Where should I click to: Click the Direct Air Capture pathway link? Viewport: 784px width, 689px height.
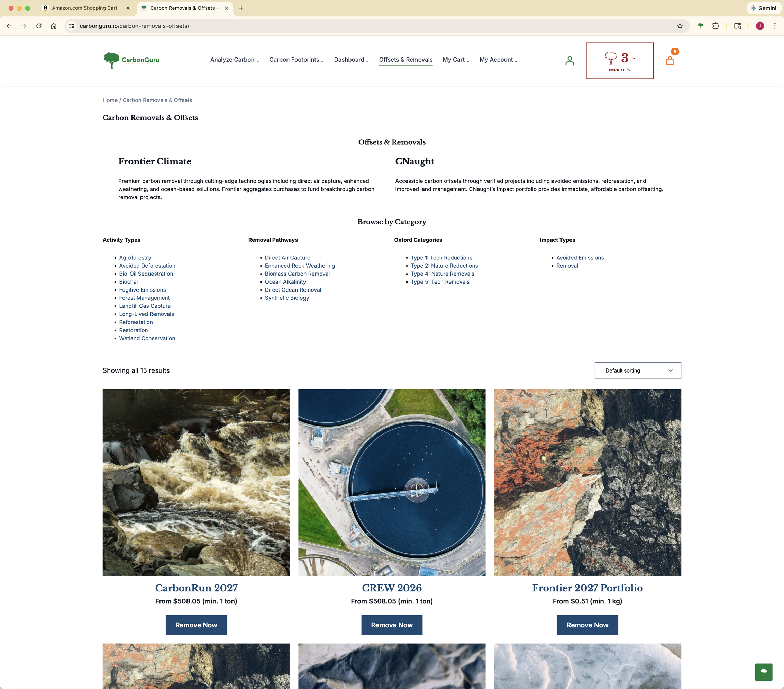(x=288, y=258)
